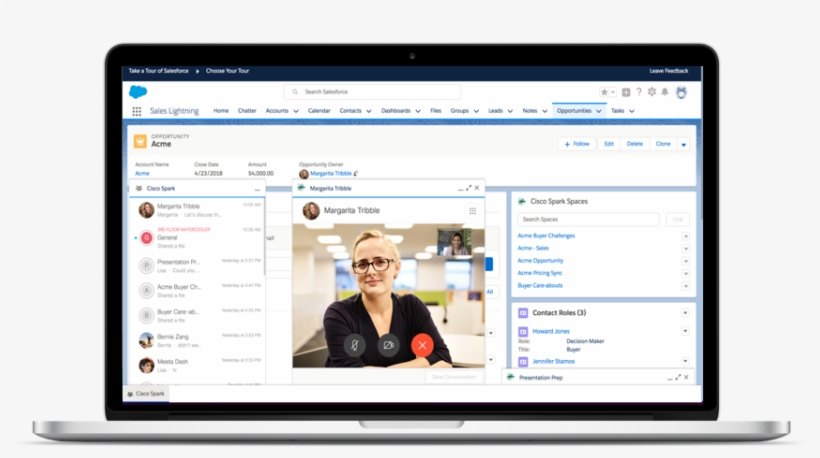This screenshot has height=458, width=820.
Task: Click the Salesforce cloud logo
Action: tap(138, 92)
